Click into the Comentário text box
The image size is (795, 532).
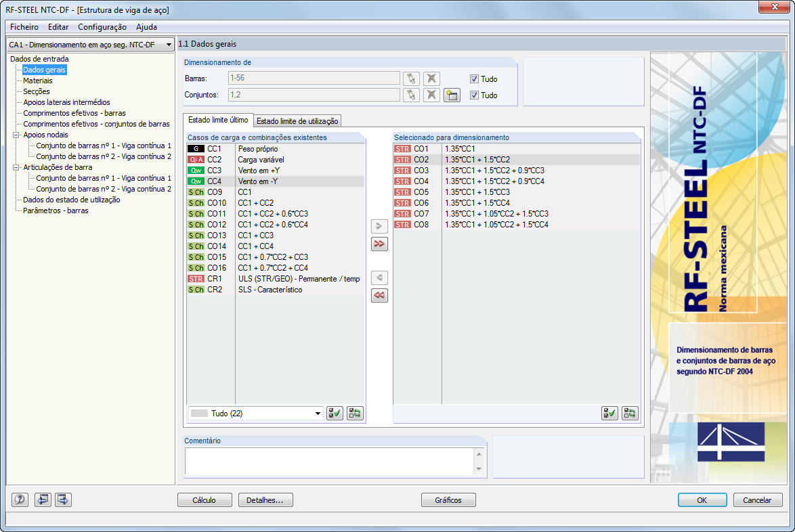[329, 461]
